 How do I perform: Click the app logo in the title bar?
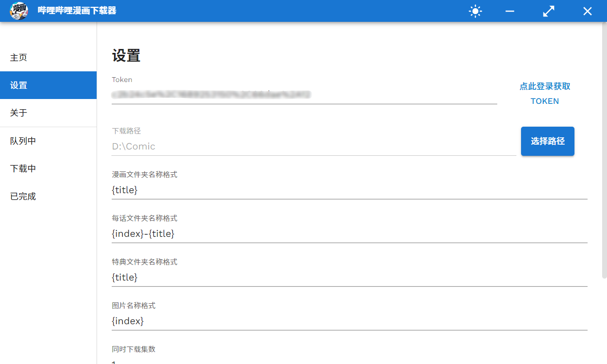pos(19,11)
